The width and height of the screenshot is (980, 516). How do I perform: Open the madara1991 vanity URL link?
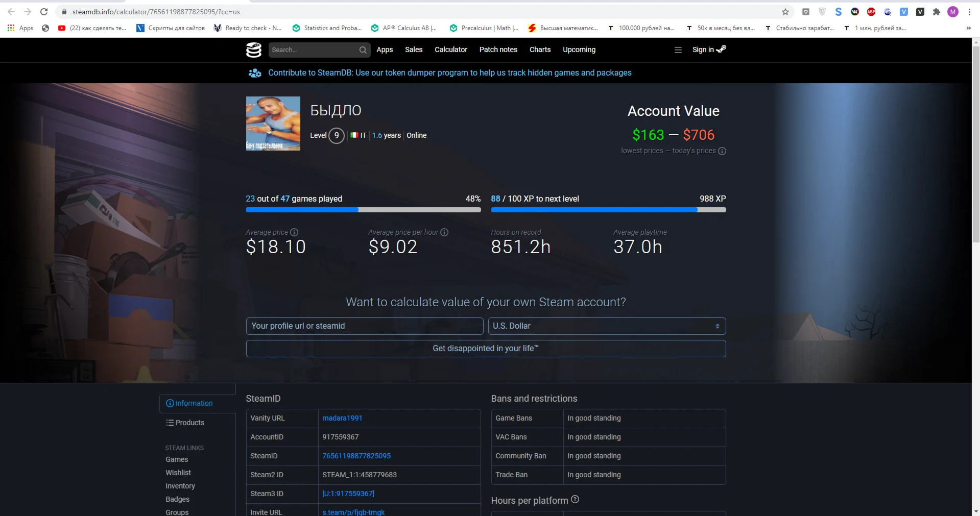(342, 418)
